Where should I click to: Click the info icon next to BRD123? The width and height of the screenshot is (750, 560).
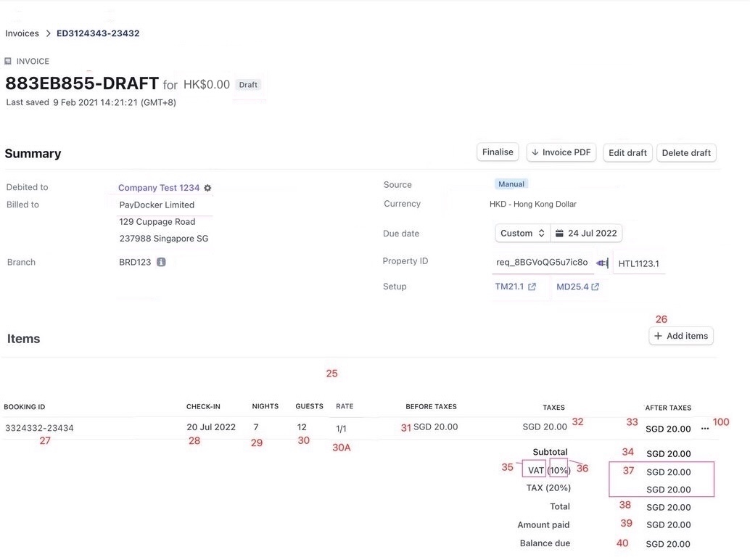tap(161, 262)
